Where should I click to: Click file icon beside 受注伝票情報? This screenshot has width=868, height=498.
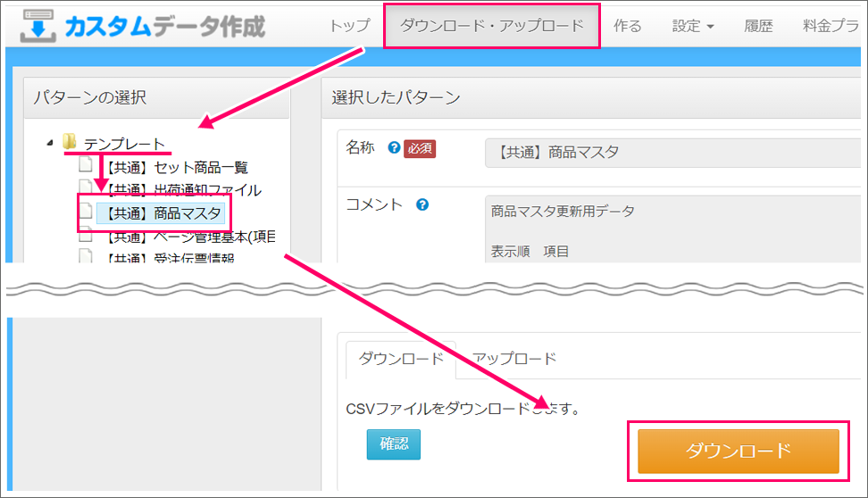point(85,255)
